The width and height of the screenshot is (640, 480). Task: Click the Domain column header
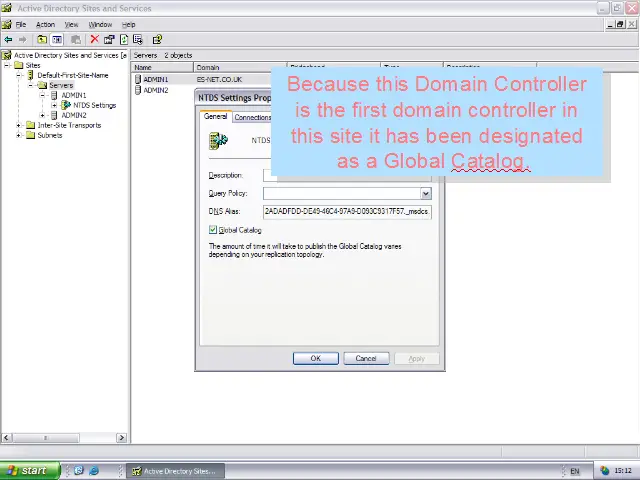point(240,67)
